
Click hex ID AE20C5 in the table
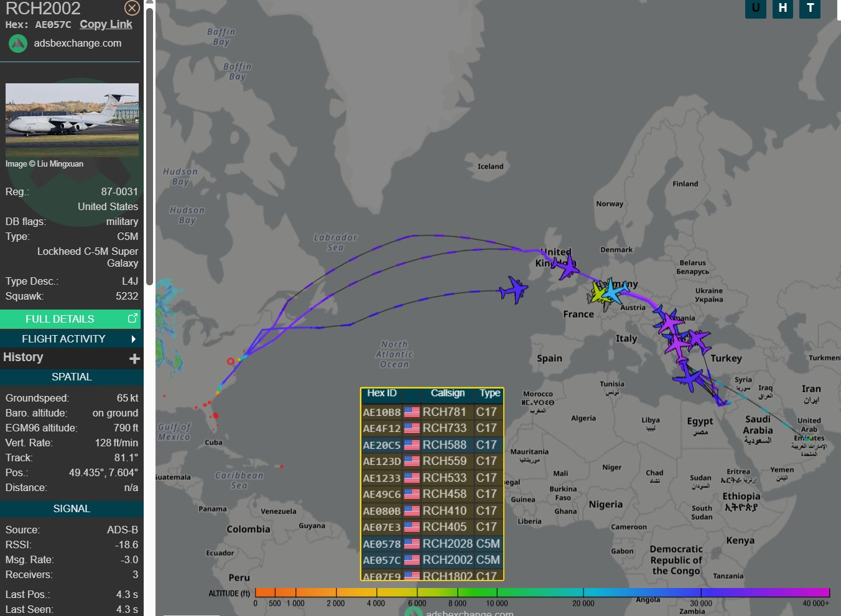pos(382,446)
